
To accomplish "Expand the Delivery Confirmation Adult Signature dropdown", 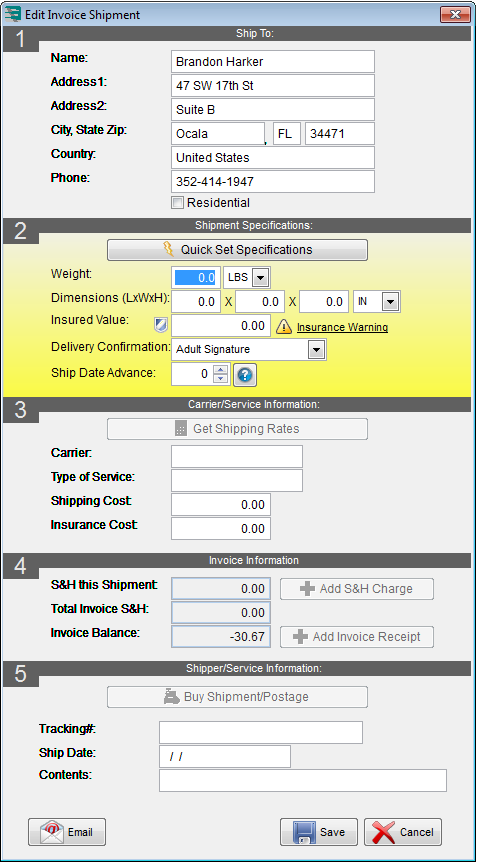I will click(x=316, y=349).
